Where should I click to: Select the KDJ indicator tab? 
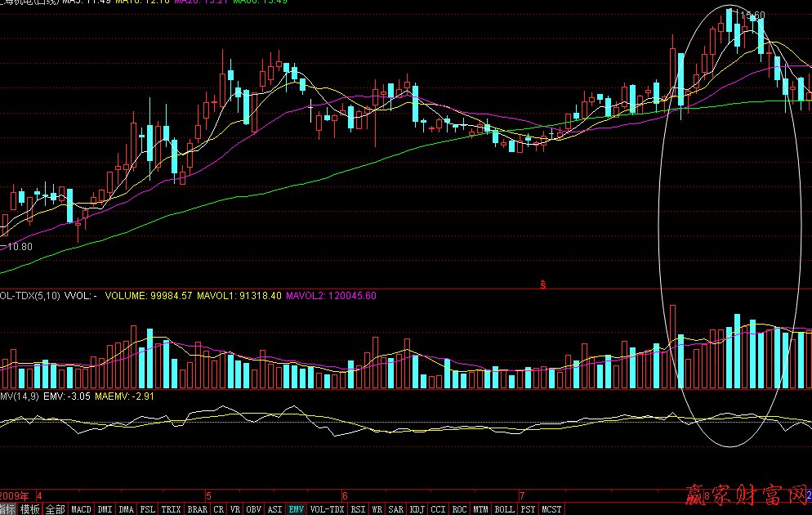(417, 509)
